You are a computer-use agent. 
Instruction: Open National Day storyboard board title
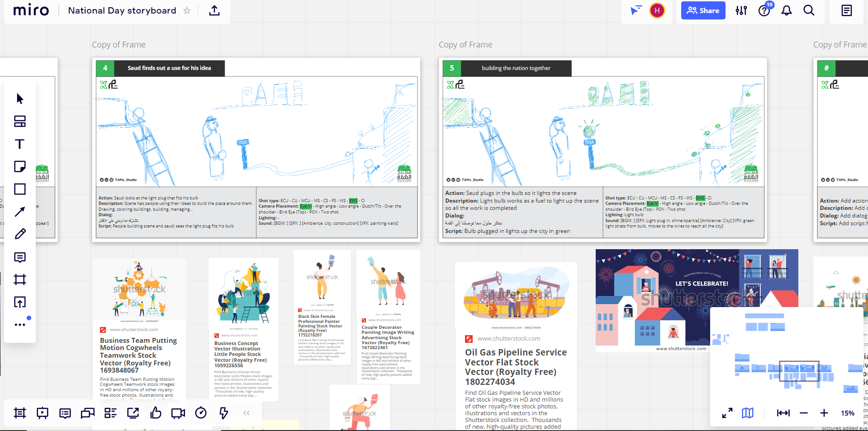[122, 10]
